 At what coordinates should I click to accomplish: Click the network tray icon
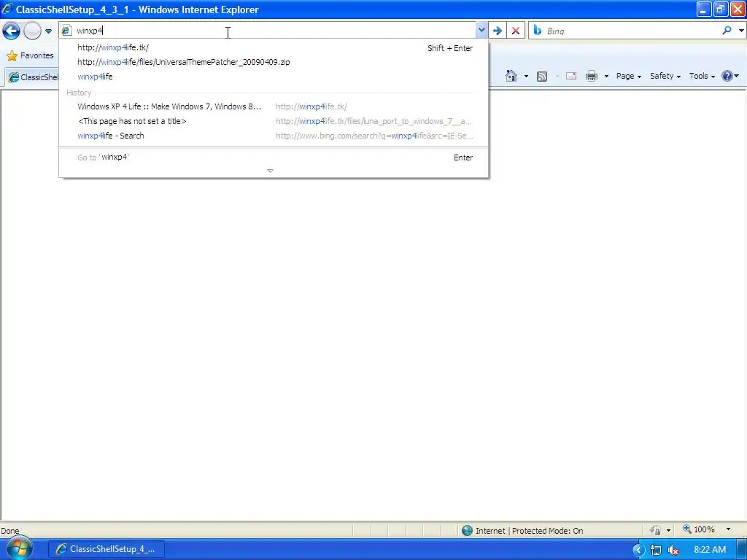point(656,550)
